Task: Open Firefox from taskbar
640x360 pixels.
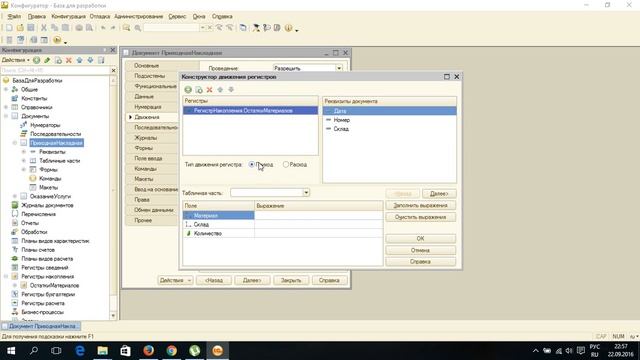Action: pos(149,351)
